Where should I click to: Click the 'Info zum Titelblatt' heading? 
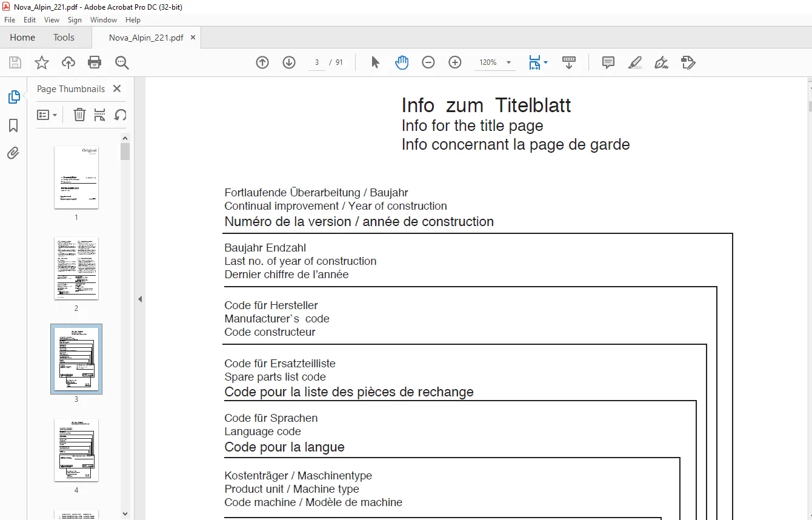[486, 105]
